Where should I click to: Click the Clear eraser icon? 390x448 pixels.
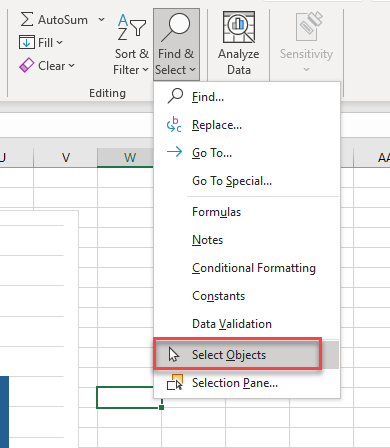pyautogui.click(x=27, y=65)
